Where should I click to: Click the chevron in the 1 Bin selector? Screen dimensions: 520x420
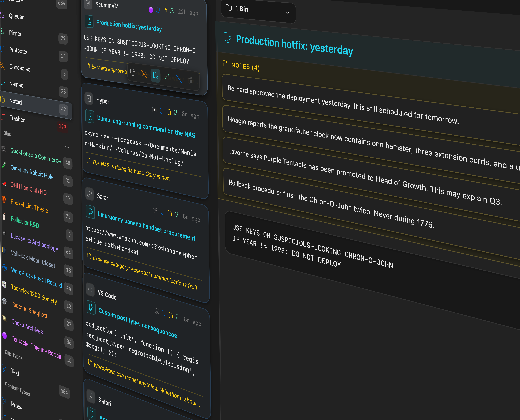287,13
